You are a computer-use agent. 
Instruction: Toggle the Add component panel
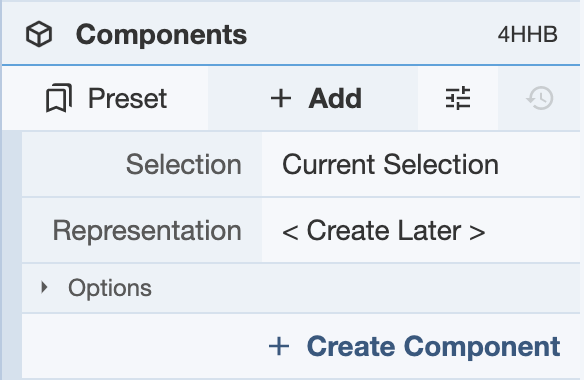click(313, 98)
